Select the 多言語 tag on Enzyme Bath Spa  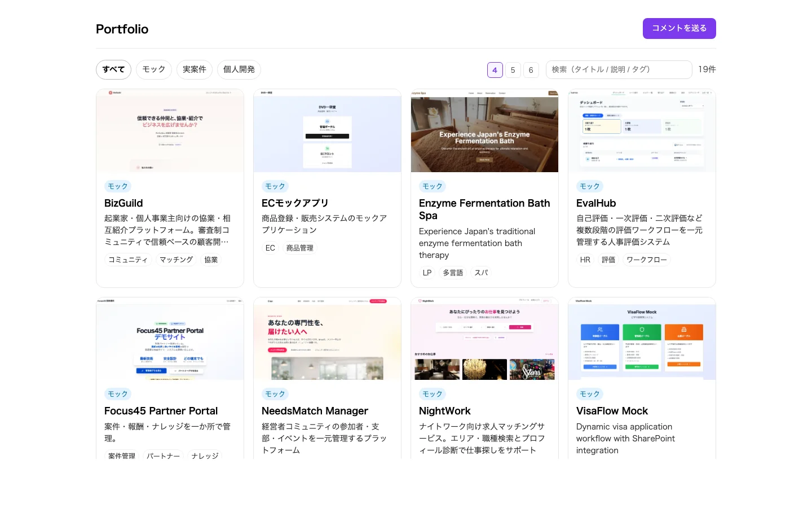(x=453, y=273)
